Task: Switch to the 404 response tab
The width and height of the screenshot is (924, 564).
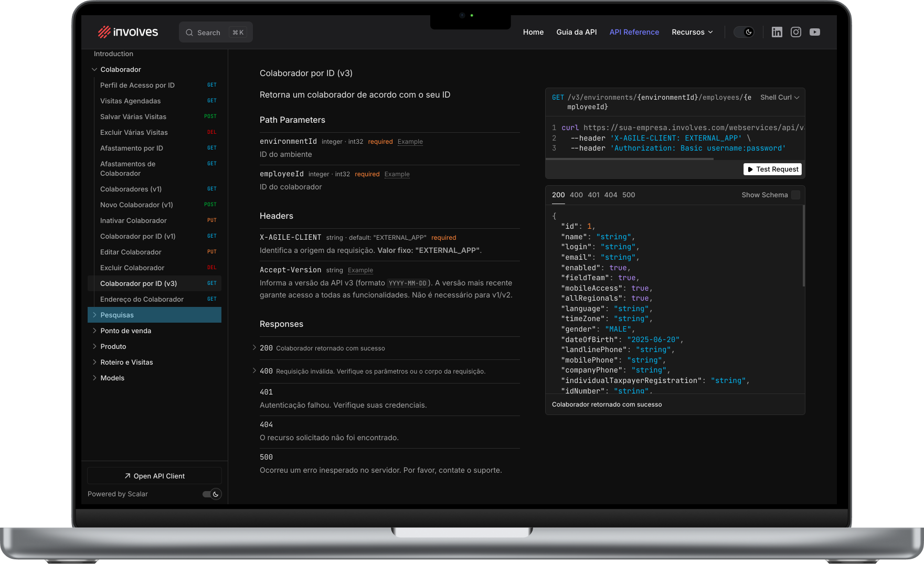Action: (x=610, y=195)
